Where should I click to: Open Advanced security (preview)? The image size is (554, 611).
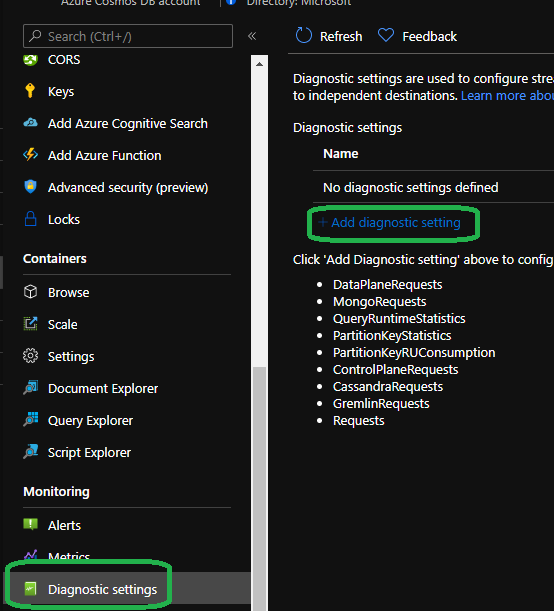point(128,188)
